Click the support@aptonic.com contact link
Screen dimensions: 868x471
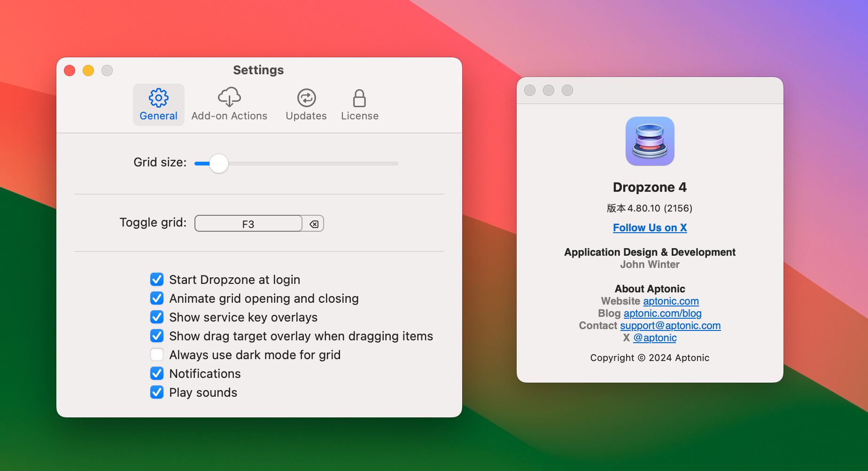(x=670, y=325)
